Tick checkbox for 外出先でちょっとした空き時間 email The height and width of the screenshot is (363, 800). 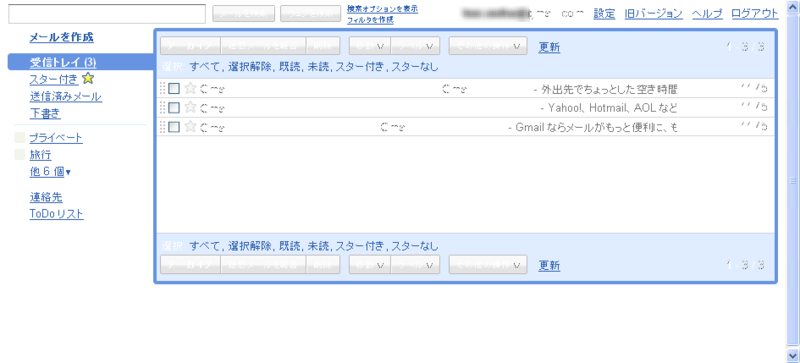point(174,89)
